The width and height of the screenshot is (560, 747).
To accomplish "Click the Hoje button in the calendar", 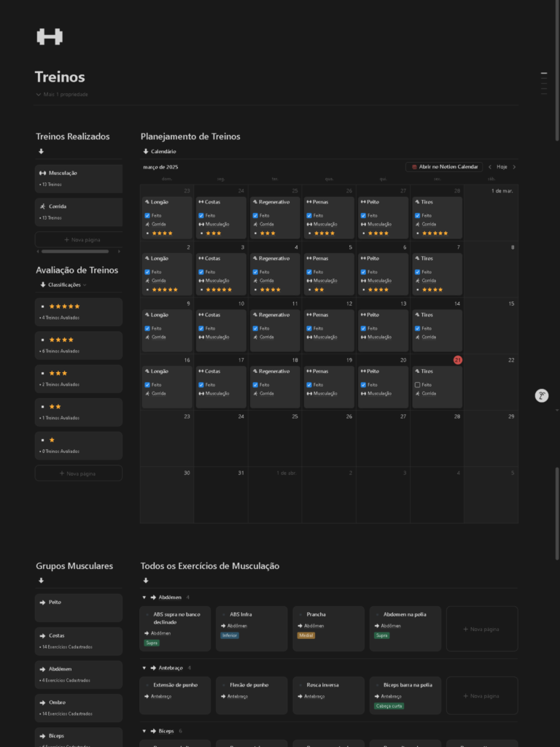I will pos(502,167).
